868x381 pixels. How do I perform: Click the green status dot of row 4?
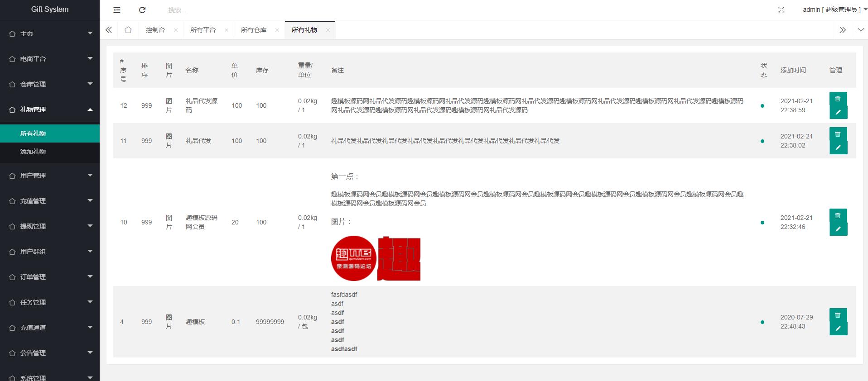pyautogui.click(x=762, y=322)
